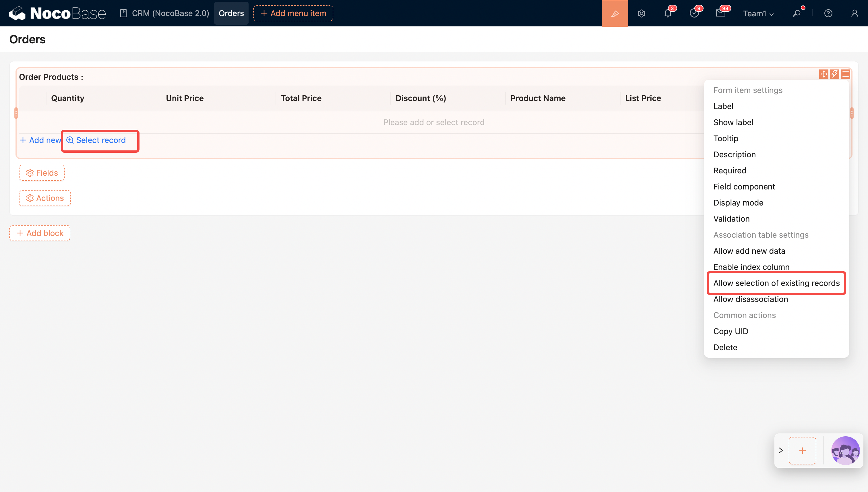Click the hamburger settings icon on block
This screenshot has width=868, height=492.
(846, 74)
